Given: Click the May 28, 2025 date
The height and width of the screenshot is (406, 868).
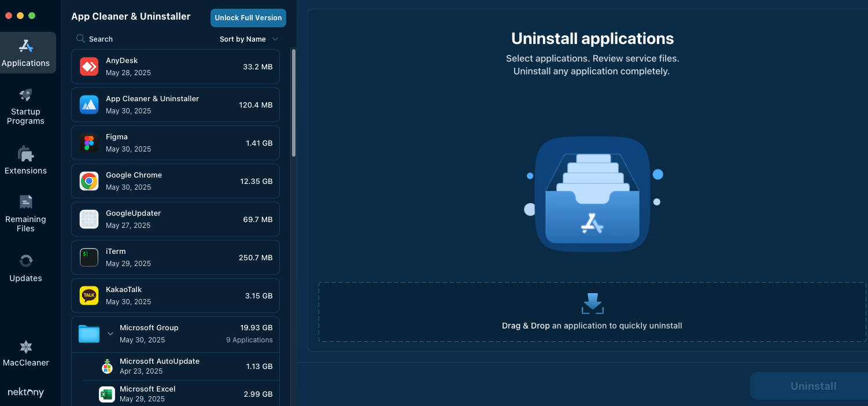Looking at the screenshot, I should pos(128,73).
